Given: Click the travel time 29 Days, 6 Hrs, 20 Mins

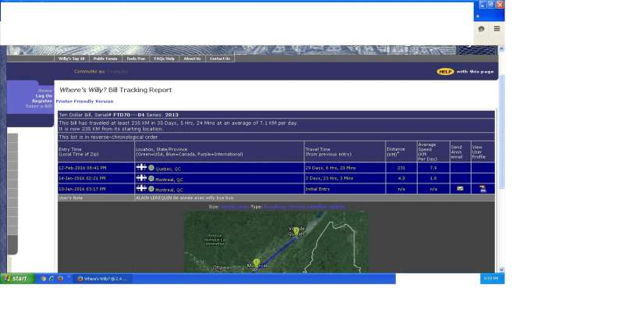Looking at the screenshot, I should 331,168.
